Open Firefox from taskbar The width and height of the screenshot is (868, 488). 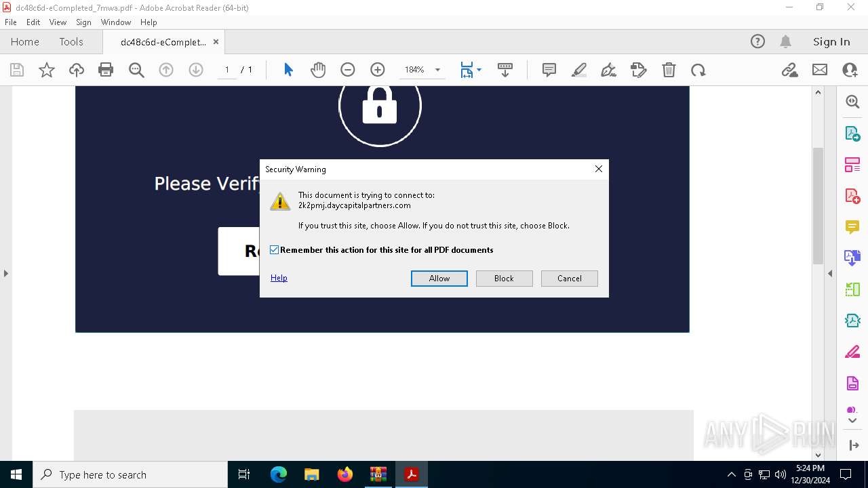pos(345,474)
